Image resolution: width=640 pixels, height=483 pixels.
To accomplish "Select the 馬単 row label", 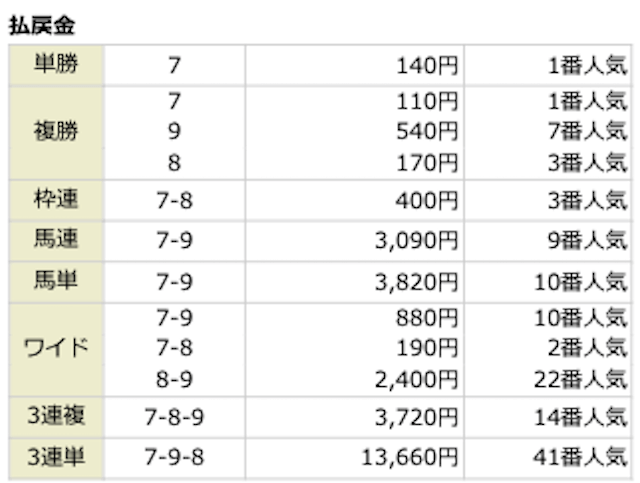I will (54, 283).
